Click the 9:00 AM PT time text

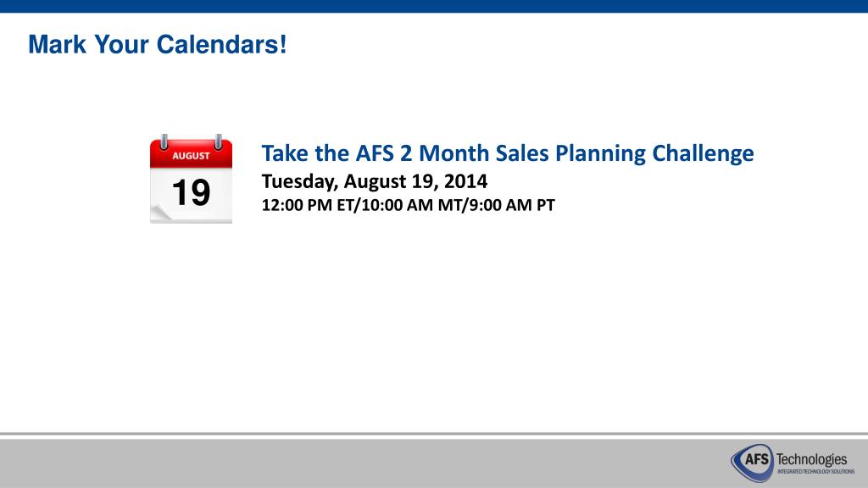pos(512,205)
